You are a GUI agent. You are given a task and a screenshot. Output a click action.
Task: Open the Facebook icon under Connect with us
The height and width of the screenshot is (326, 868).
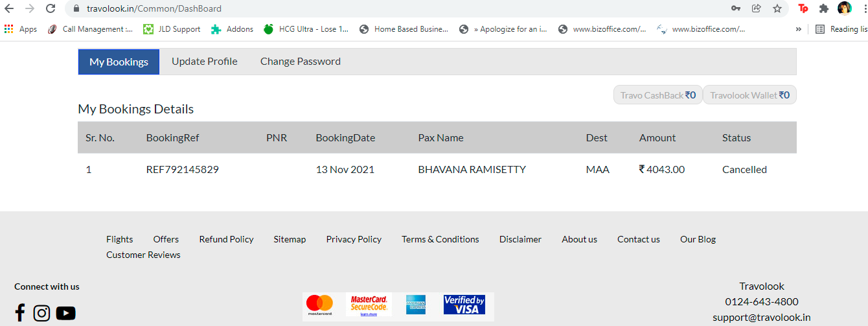click(20, 313)
